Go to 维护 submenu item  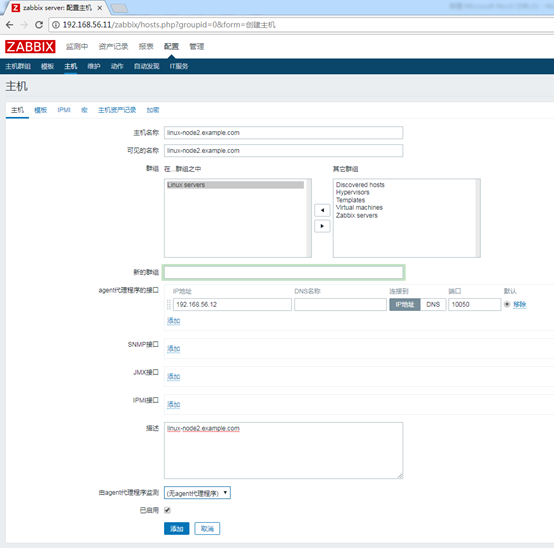(94, 66)
